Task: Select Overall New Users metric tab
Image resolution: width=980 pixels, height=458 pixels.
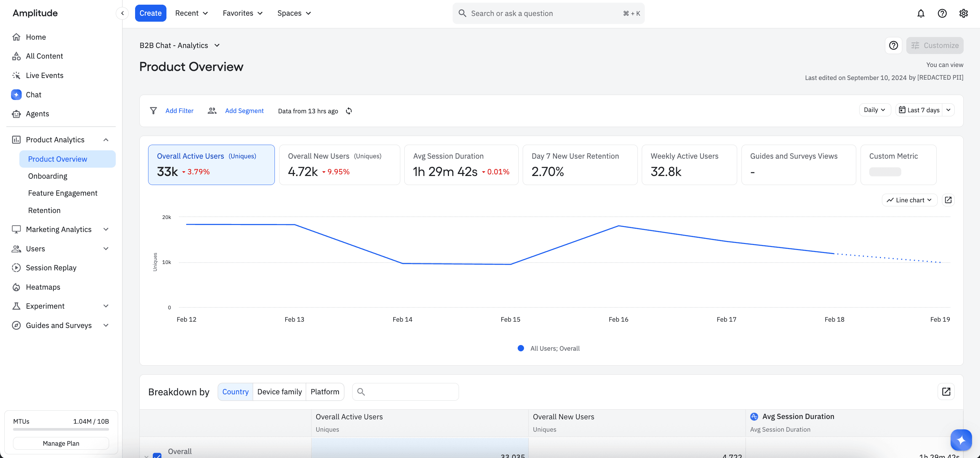Action: click(339, 165)
